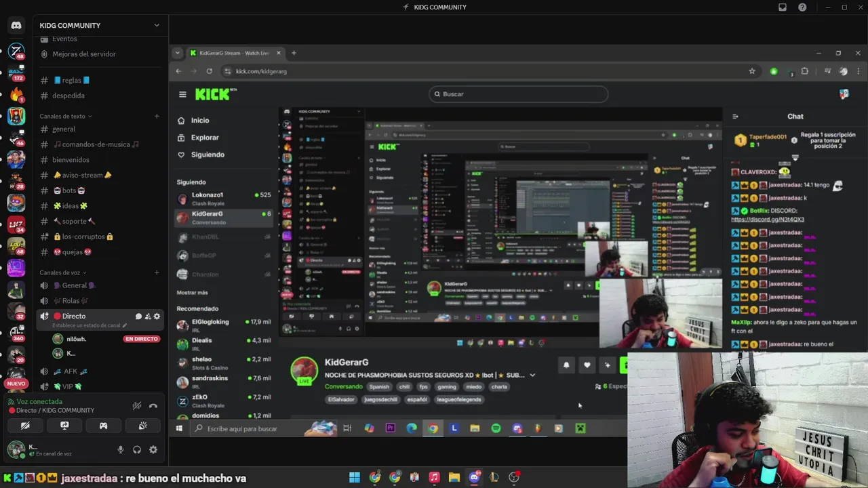Open Discord direct messages home icon
Image resolution: width=868 pixels, height=488 pixels.
tap(16, 25)
